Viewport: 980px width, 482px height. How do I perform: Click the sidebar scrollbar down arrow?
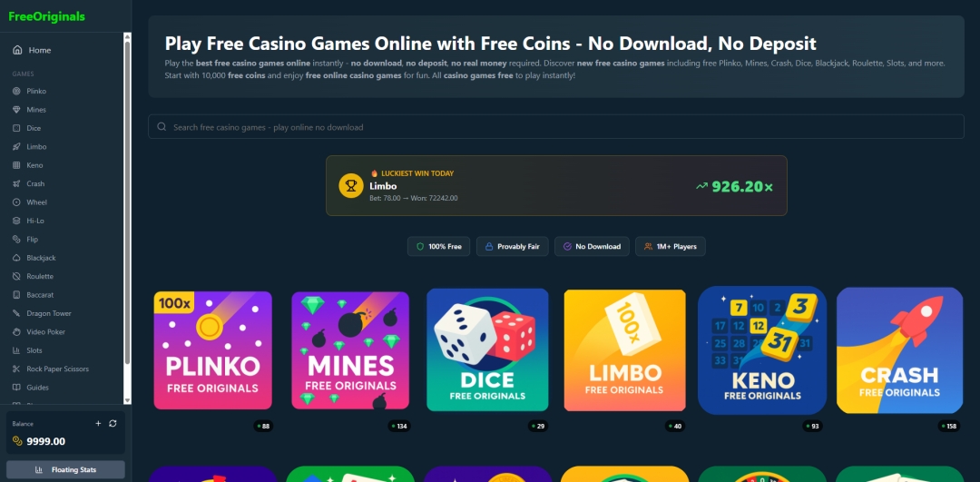click(x=128, y=400)
